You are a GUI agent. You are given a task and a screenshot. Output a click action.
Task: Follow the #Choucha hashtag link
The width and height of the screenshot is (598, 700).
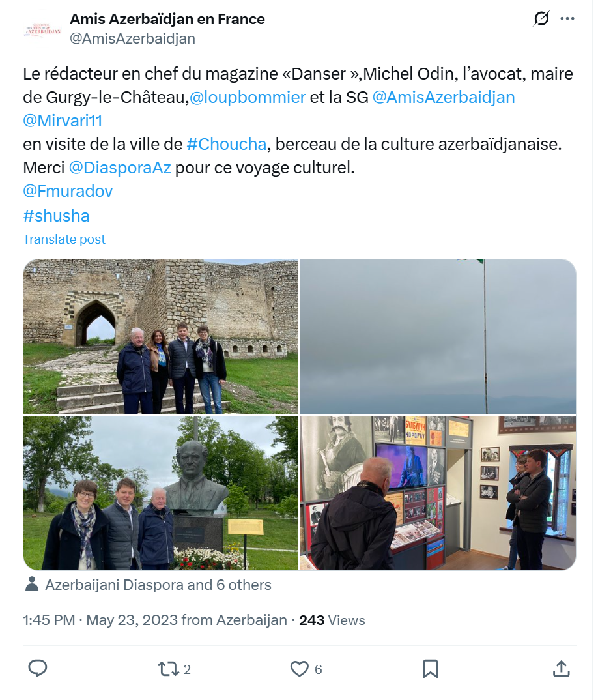click(227, 144)
